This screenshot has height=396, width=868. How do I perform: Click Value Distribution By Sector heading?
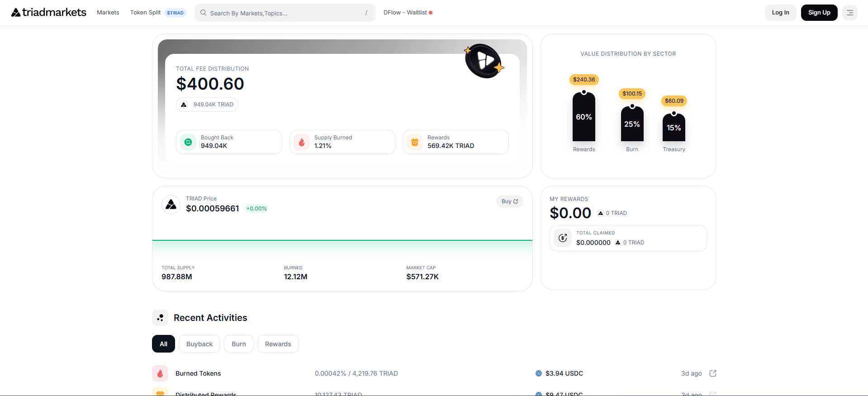click(x=628, y=54)
